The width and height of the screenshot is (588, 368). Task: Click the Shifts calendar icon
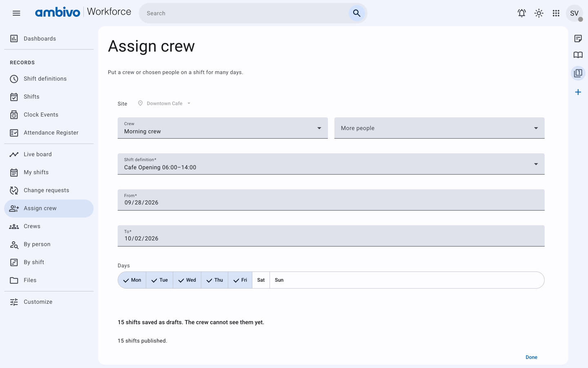click(x=14, y=97)
